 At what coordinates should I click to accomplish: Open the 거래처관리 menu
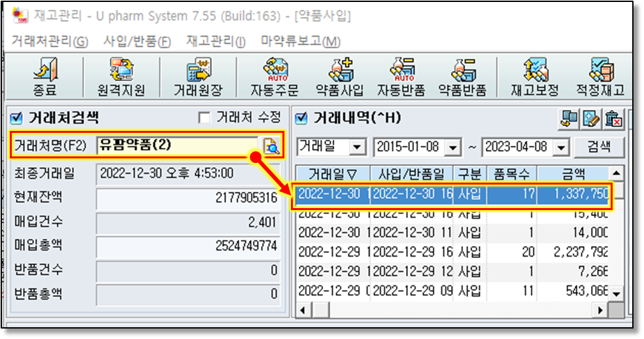pyautogui.click(x=50, y=41)
